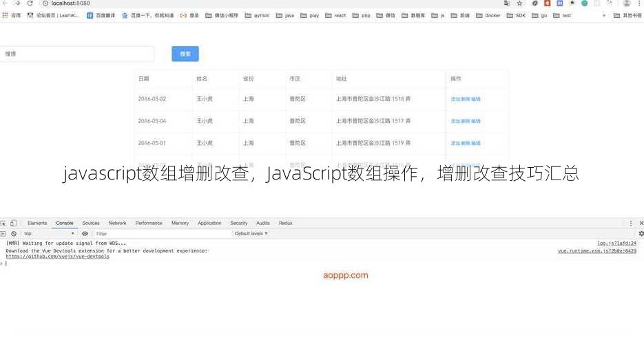This screenshot has width=644, height=337.
Task: Switch to the Network tab
Action: pyautogui.click(x=118, y=223)
